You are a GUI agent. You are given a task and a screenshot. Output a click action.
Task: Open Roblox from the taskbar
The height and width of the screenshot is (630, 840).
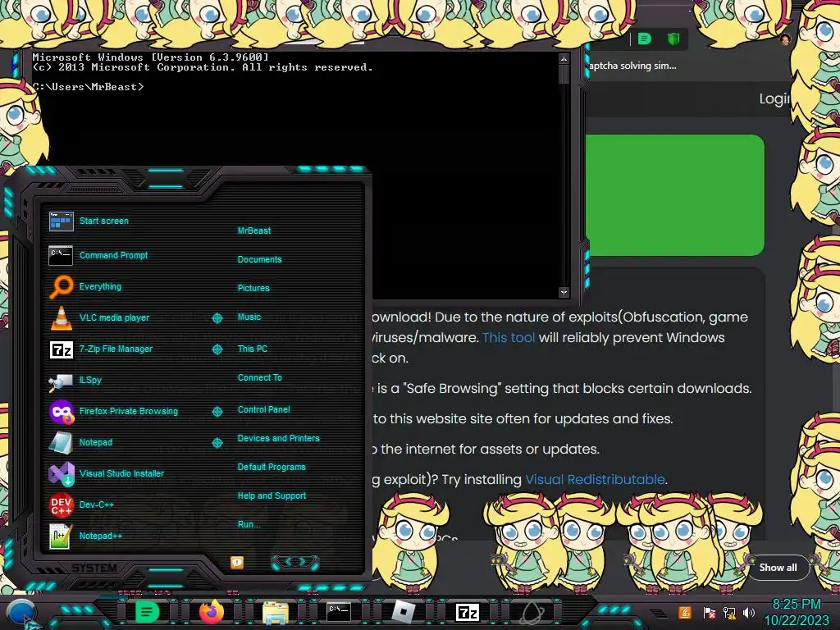[404, 612]
